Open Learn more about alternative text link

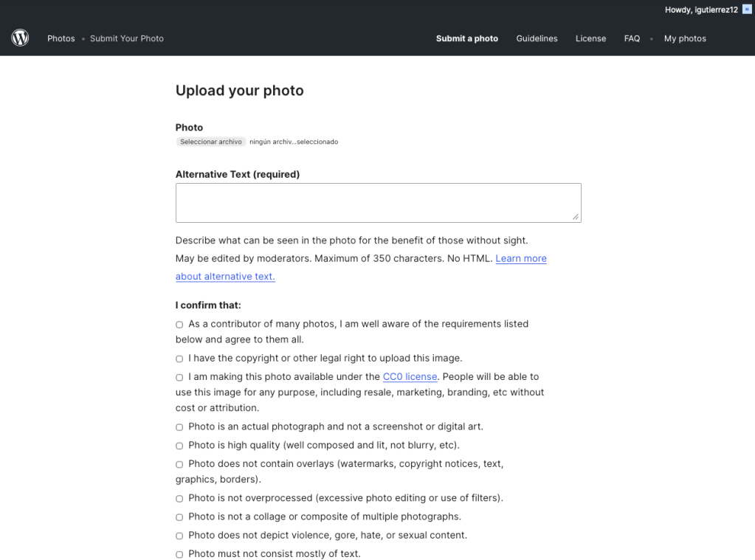pyautogui.click(x=520, y=258)
